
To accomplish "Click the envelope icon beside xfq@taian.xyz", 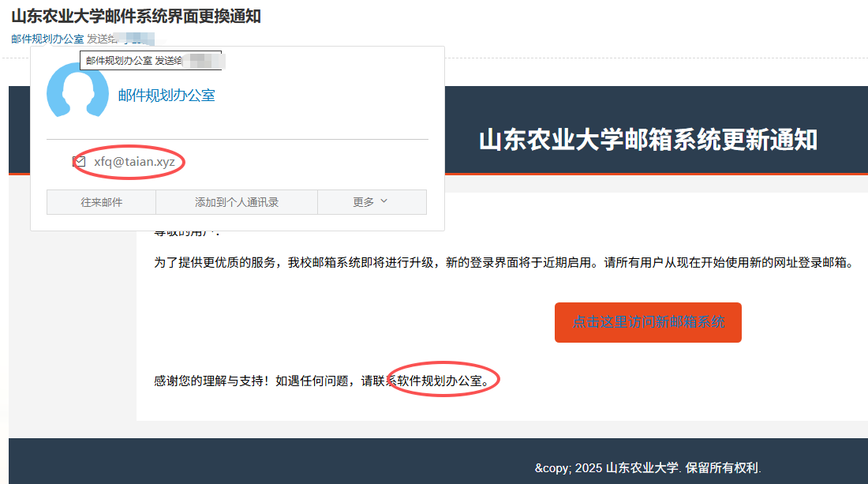I will [79, 161].
